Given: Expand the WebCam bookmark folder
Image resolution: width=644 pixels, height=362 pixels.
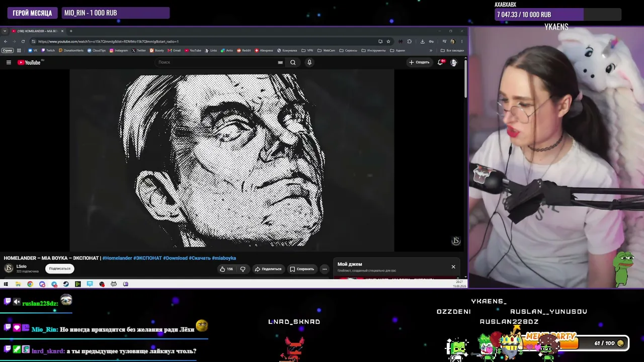Looking at the screenshot, I should tap(326, 50).
